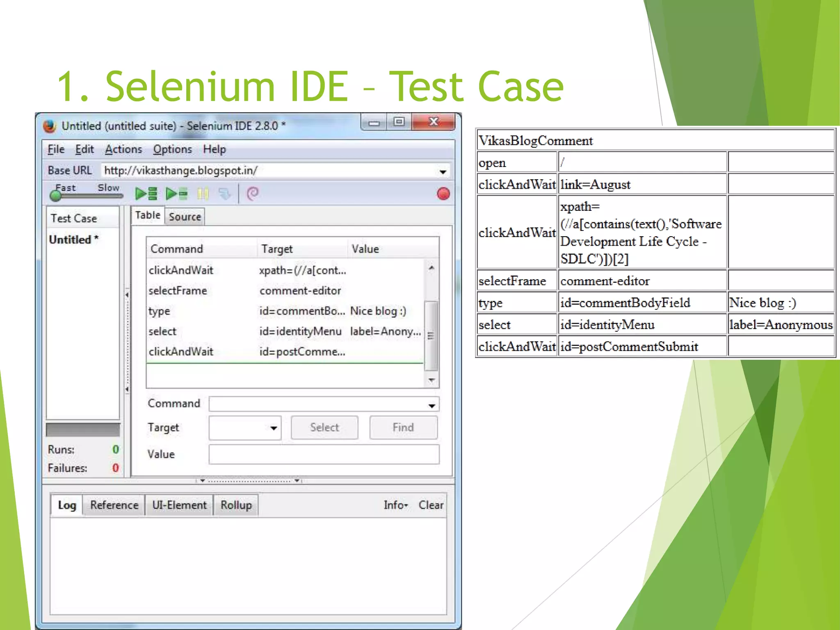The height and width of the screenshot is (630, 840).
Task: Click Play current test case icon
Action: tap(177, 194)
